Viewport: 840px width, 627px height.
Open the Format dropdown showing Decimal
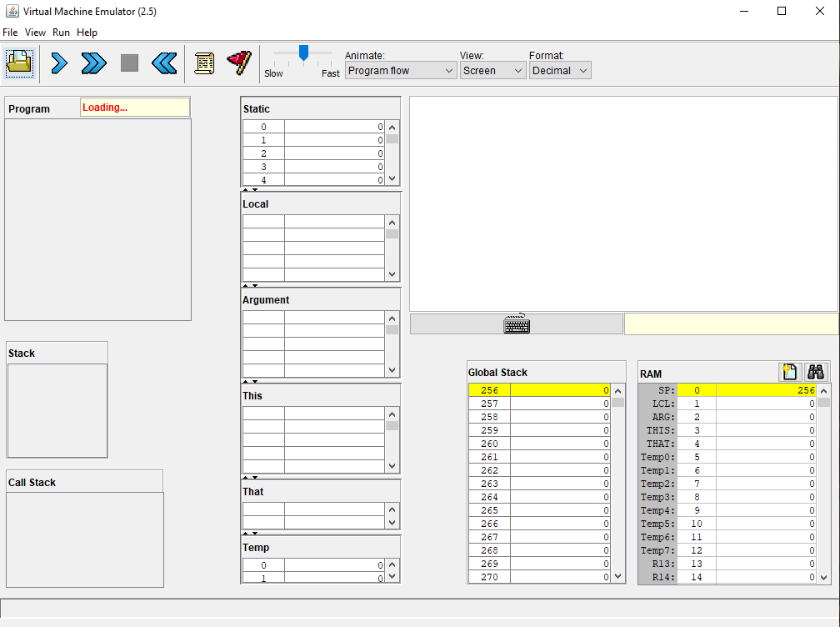559,71
